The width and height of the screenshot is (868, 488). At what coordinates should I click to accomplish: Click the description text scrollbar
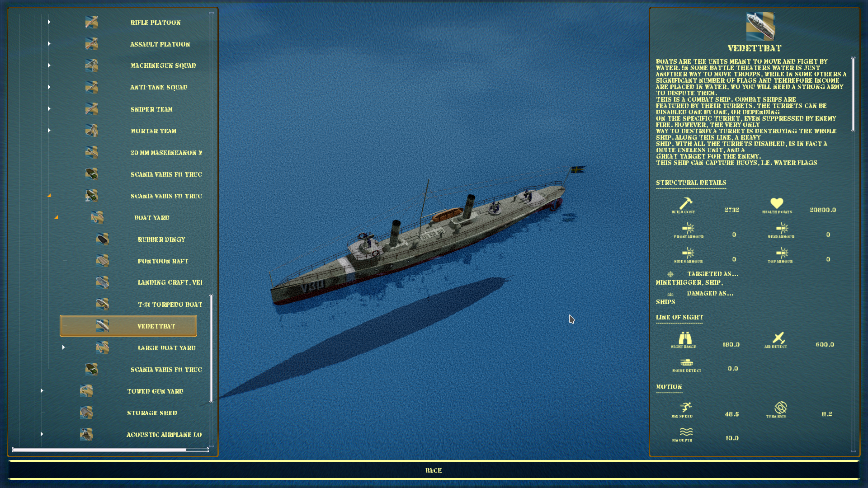[853, 94]
